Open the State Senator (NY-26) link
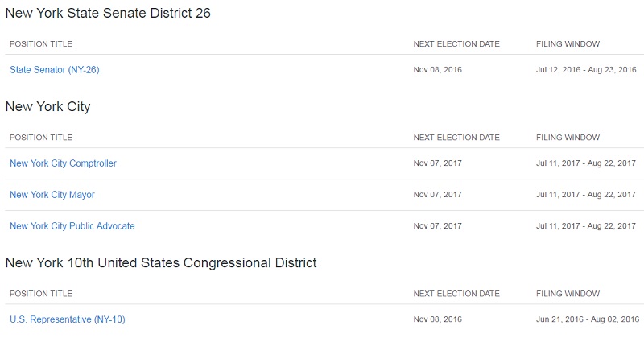 pos(55,70)
